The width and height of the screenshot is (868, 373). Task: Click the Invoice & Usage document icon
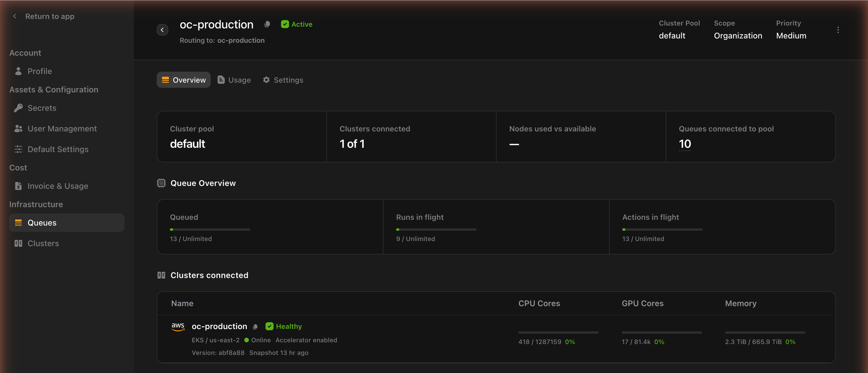point(19,186)
